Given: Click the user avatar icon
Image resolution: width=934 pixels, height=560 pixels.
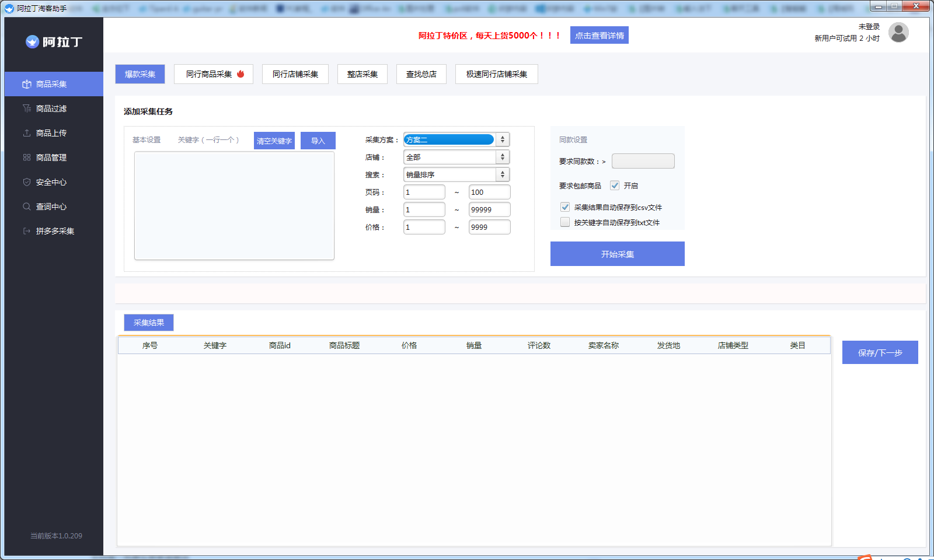Looking at the screenshot, I should click(898, 33).
